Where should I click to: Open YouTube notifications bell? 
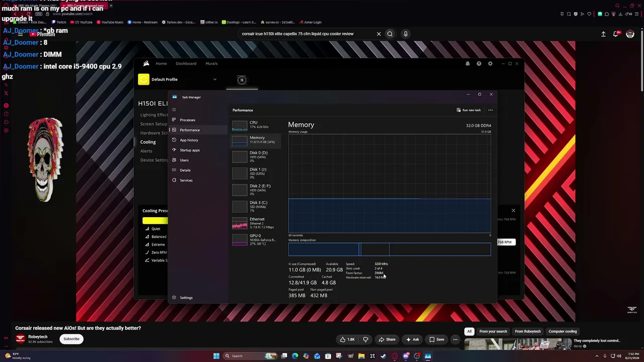click(616, 34)
